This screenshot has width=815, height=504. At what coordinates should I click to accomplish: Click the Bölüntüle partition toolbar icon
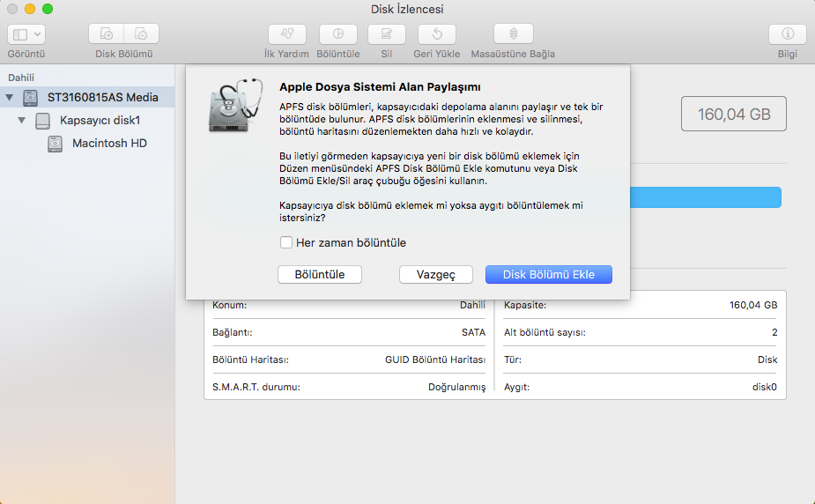coord(337,34)
